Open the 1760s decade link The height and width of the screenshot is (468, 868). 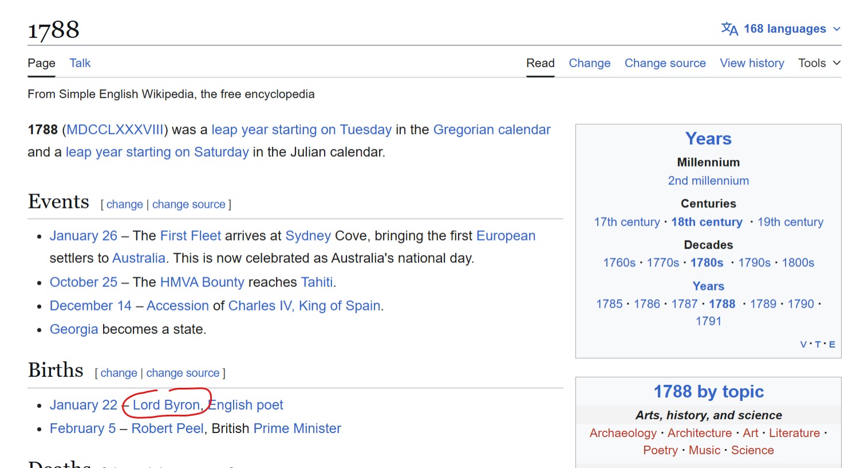[620, 262]
